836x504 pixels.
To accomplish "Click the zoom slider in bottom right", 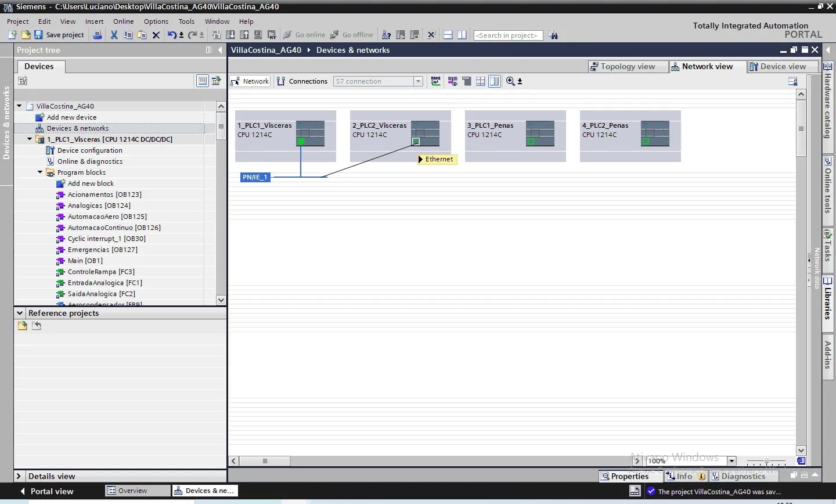I will point(766,462).
